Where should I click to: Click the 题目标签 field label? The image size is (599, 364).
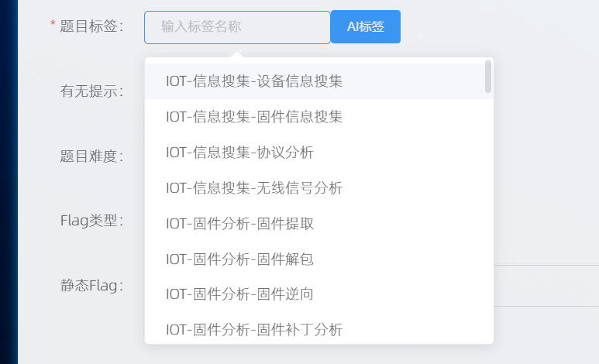click(91, 27)
